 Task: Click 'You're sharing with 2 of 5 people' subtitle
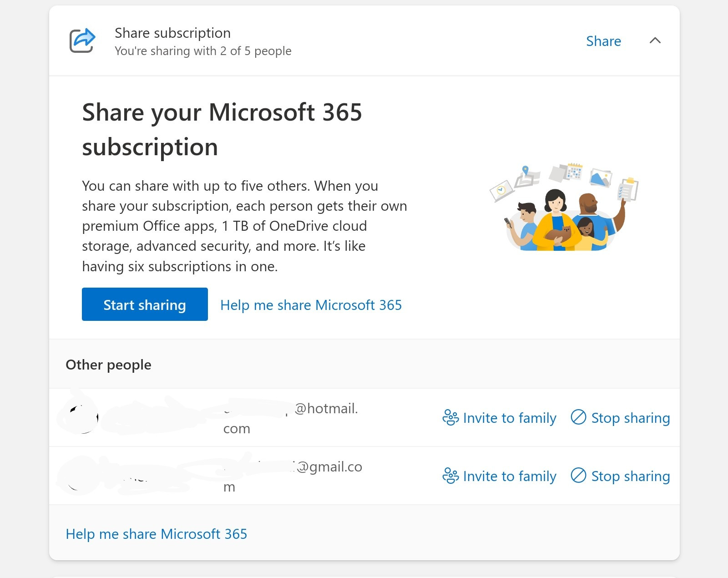pos(203,51)
